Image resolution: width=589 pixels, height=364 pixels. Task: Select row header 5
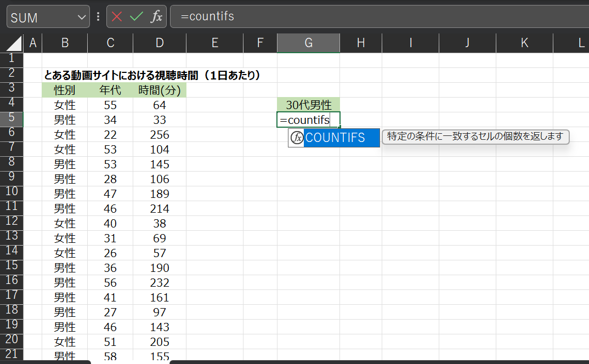coord(12,120)
